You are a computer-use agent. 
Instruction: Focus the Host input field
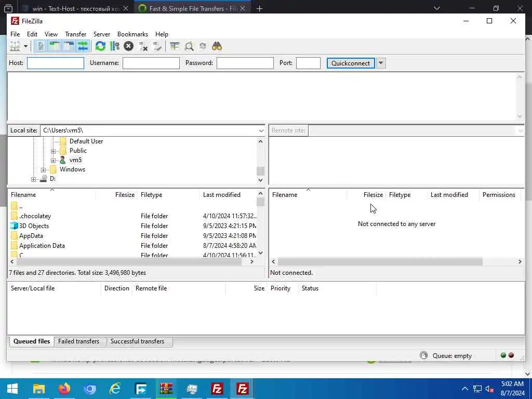click(x=56, y=63)
